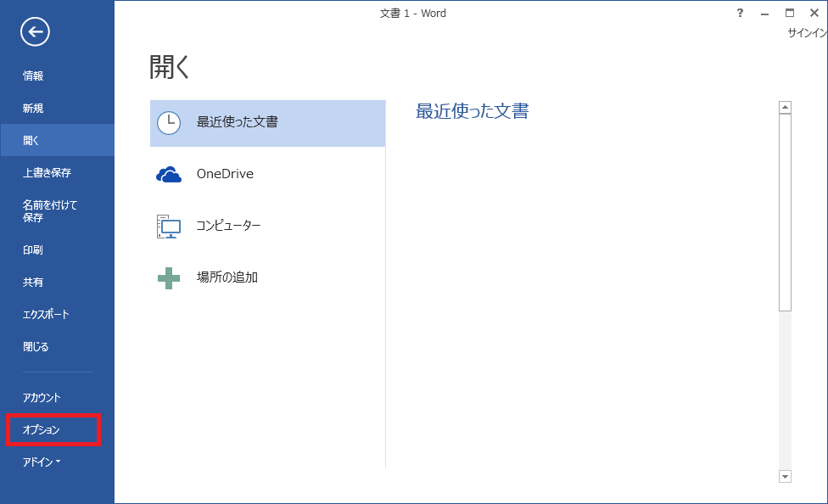Open Help with the question mark icon
828x504 pixels.
pyautogui.click(x=740, y=14)
